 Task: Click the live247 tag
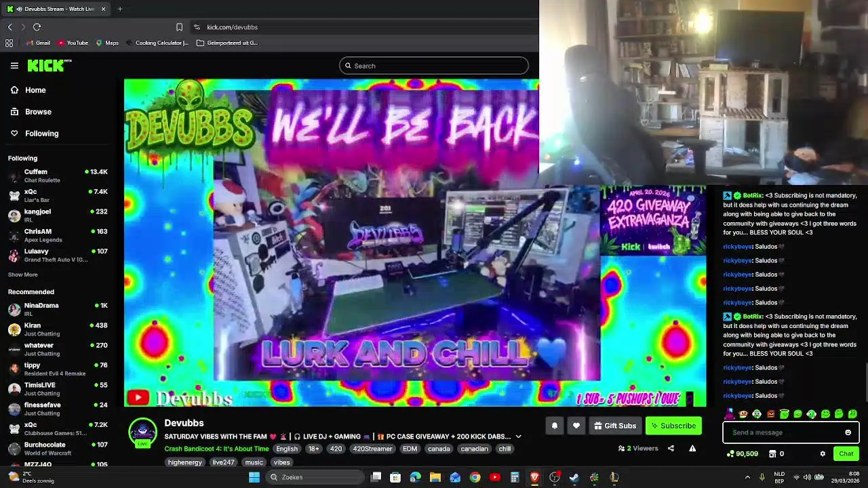click(x=223, y=462)
